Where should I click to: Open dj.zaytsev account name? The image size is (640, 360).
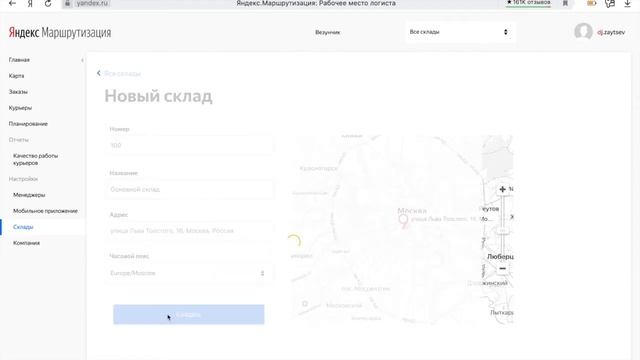coord(611,32)
